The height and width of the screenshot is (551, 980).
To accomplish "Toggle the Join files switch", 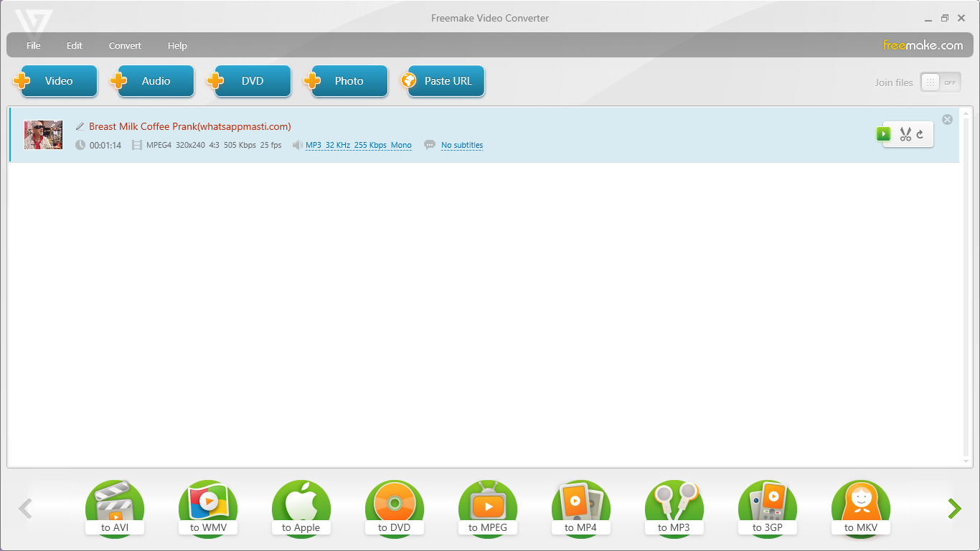I will pos(941,83).
